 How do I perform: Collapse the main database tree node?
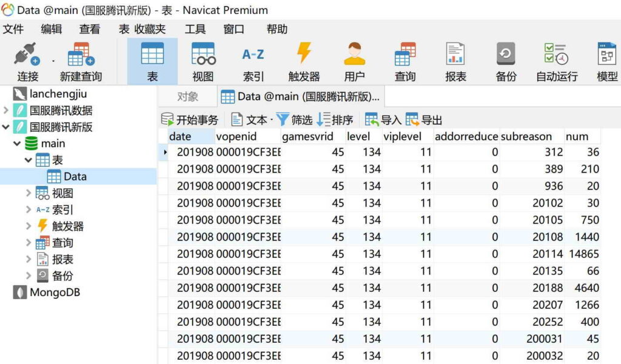coord(17,144)
